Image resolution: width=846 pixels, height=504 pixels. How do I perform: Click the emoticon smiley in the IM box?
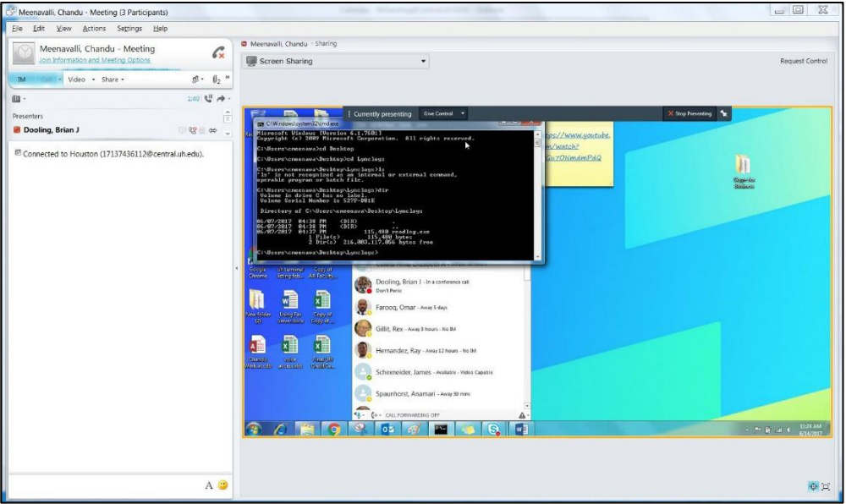(223, 485)
